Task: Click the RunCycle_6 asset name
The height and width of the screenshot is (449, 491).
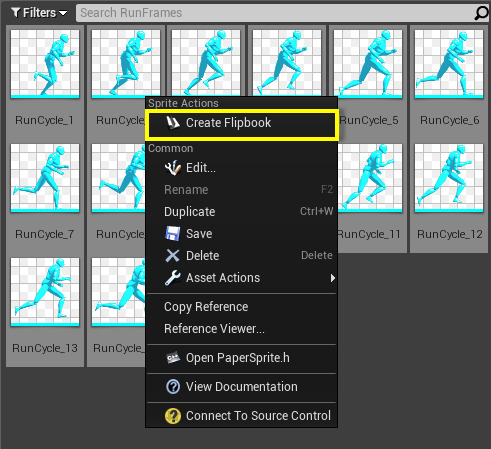Action: click(450, 120)
